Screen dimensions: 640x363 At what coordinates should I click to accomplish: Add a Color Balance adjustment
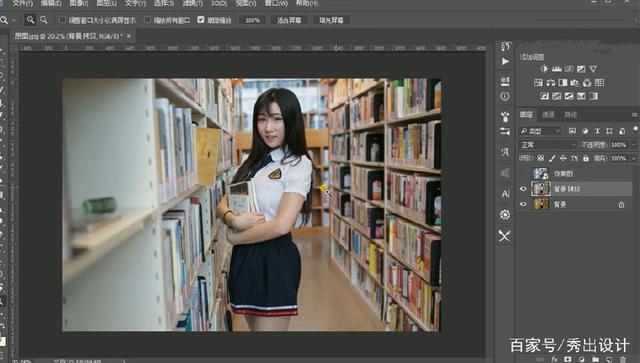[551, 82]
